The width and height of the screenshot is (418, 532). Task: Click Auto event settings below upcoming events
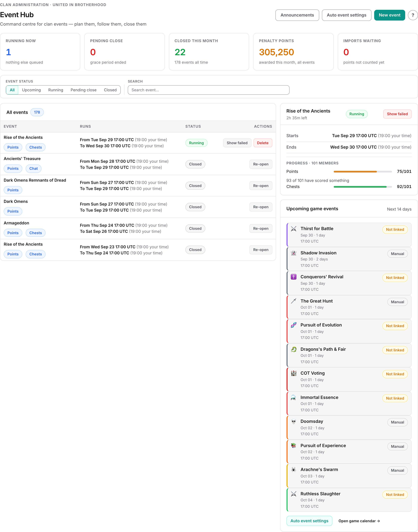point(309,521)
